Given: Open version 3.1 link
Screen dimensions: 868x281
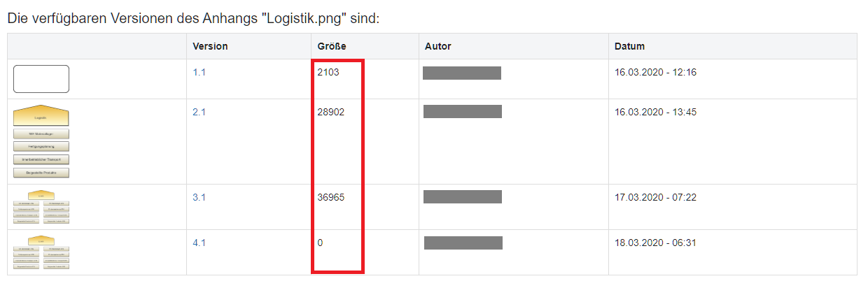Looking at the screenshot, I should [x=199, y=197].
